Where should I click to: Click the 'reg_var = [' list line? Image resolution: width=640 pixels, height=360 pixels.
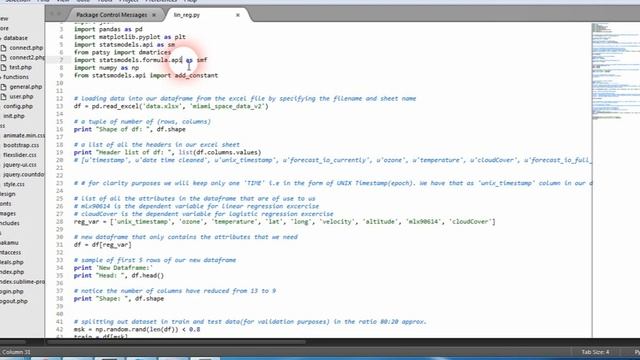284,222
